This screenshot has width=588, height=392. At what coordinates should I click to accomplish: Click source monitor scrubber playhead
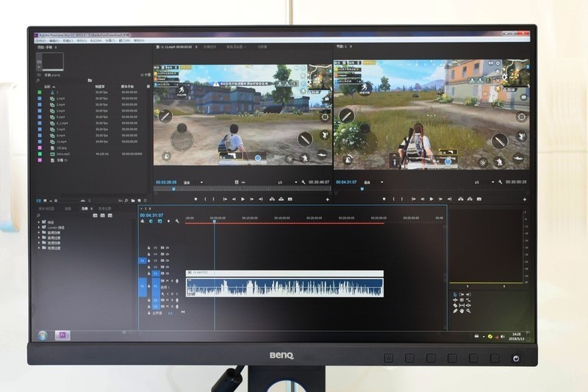173,189
